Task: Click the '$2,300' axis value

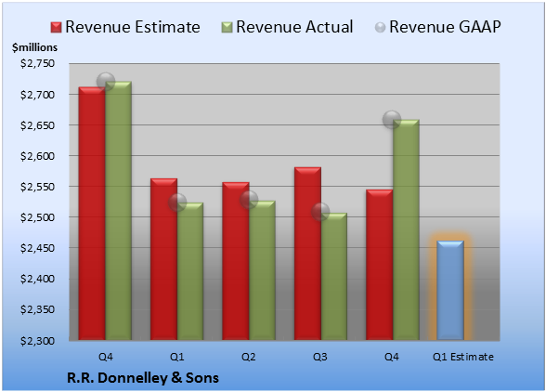Action: point(37,340)
